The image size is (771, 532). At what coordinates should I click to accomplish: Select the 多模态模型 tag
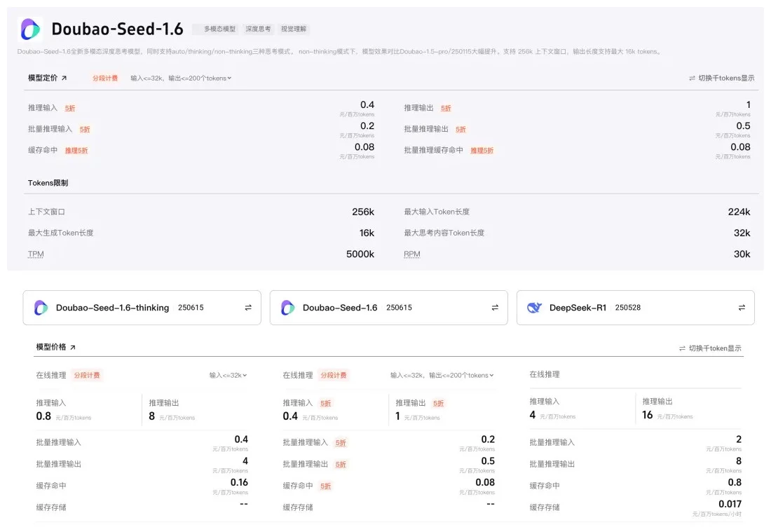(219, 29)
